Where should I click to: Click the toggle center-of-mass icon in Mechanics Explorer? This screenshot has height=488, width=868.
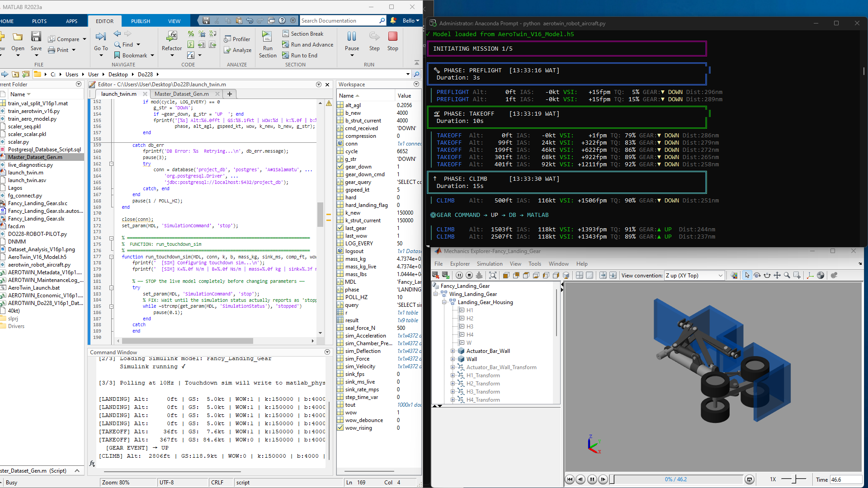821,275
